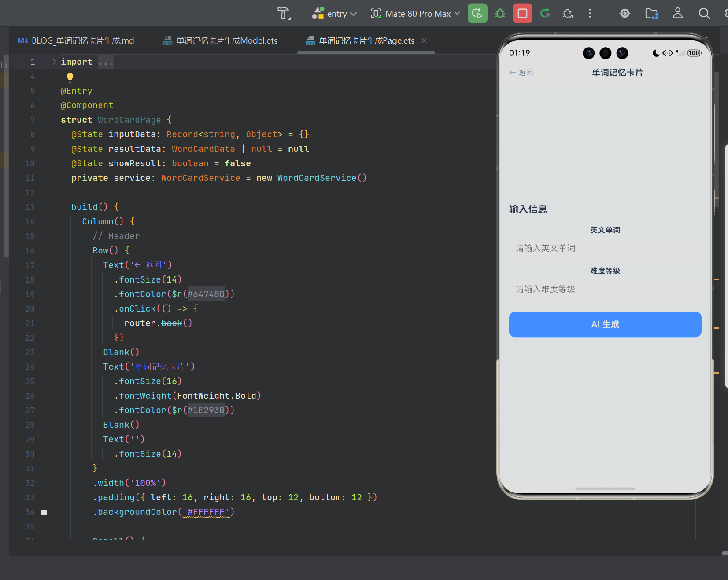This screenshot has width=728, height=580.
Task: Click the file type icon on Model.ets tab
Action: tap(168, 41)
